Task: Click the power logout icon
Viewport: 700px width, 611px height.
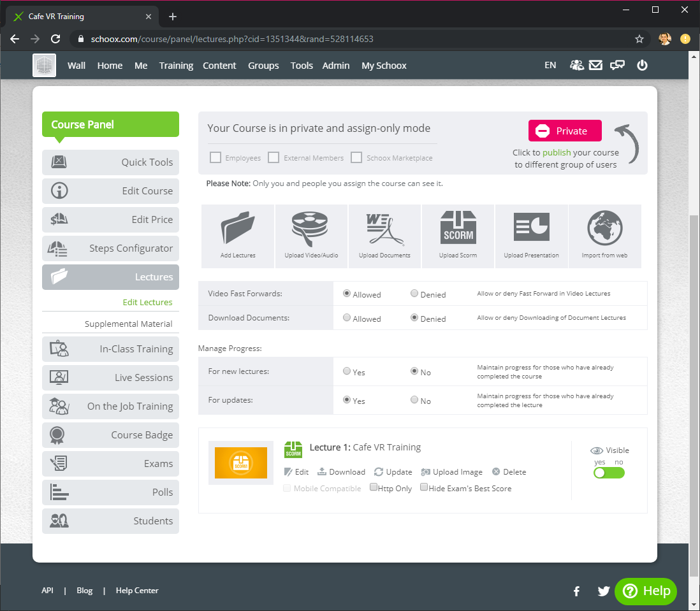Action: tap(642, 66)
